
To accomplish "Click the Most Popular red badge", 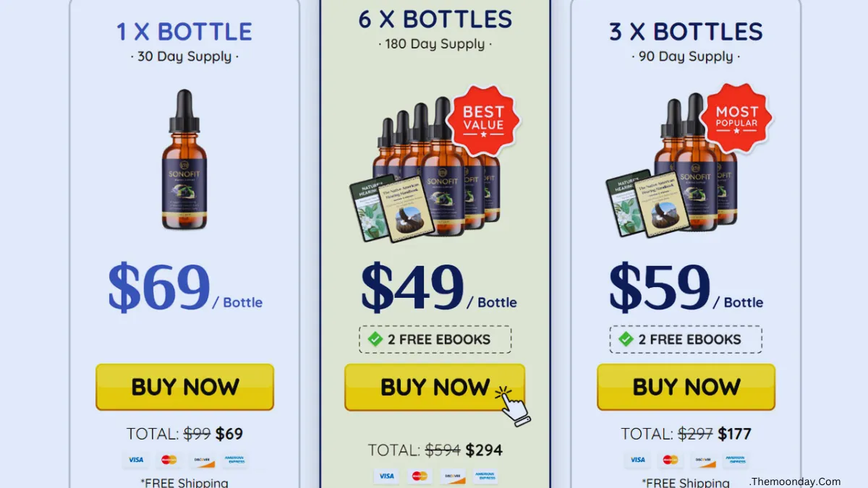I will (x=736, y=119).
